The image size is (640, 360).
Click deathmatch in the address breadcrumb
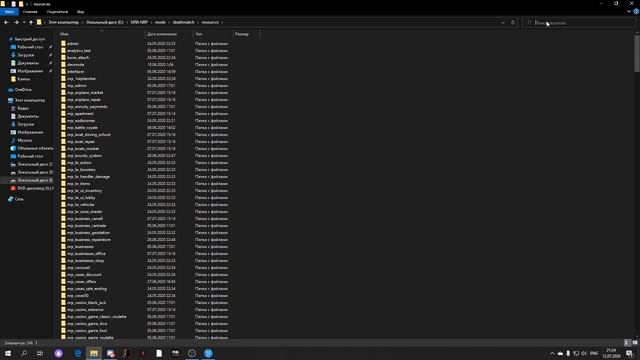coord(184,22)
